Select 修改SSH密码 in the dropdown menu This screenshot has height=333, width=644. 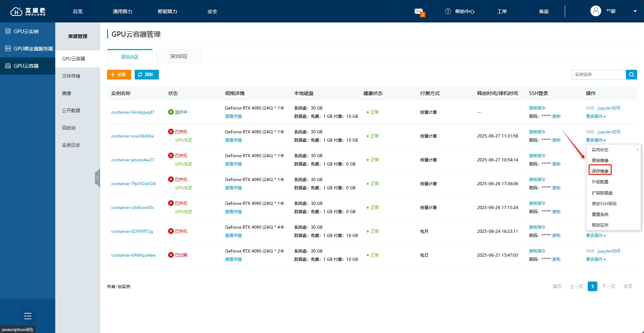tap(604, 203)
